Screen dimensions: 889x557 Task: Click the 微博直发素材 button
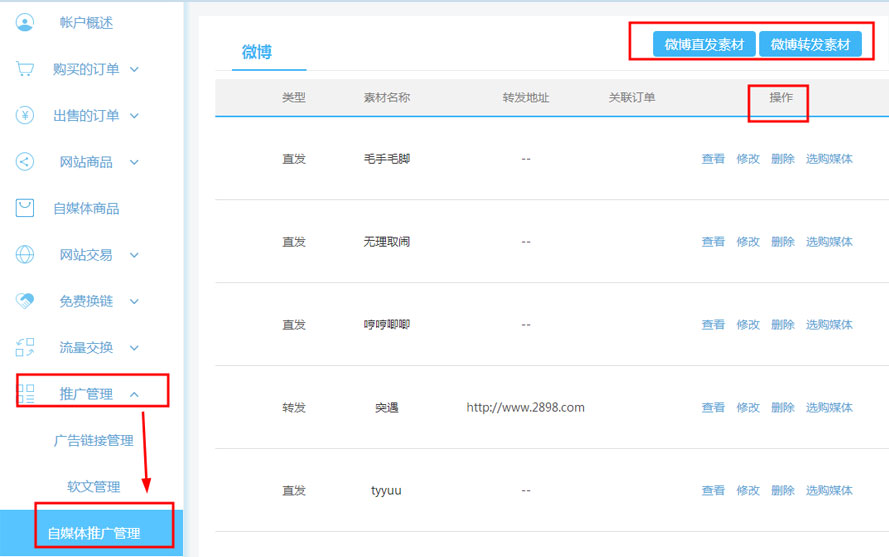[704, 45]
